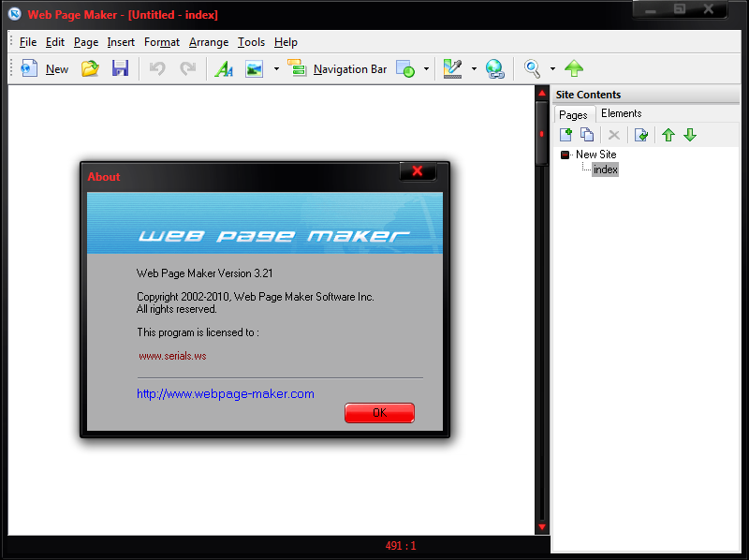Open the Page menu
The image size is (749, 560).
86,42
